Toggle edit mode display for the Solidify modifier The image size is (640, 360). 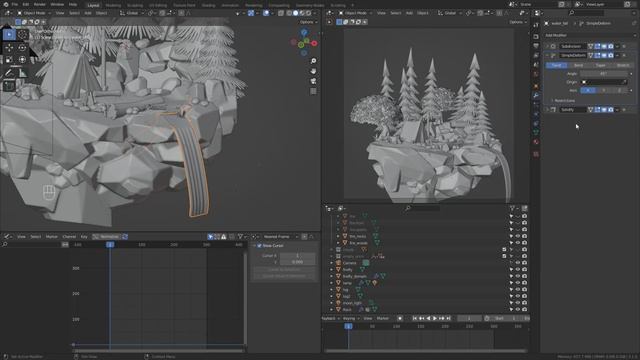pos(598,110)
